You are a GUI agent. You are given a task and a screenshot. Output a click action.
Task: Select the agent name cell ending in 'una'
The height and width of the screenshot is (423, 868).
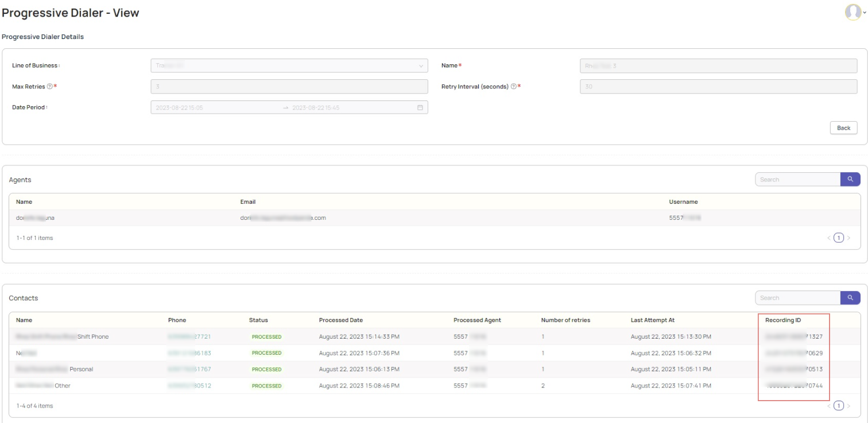pyautogui.click(x=36, y=218)
